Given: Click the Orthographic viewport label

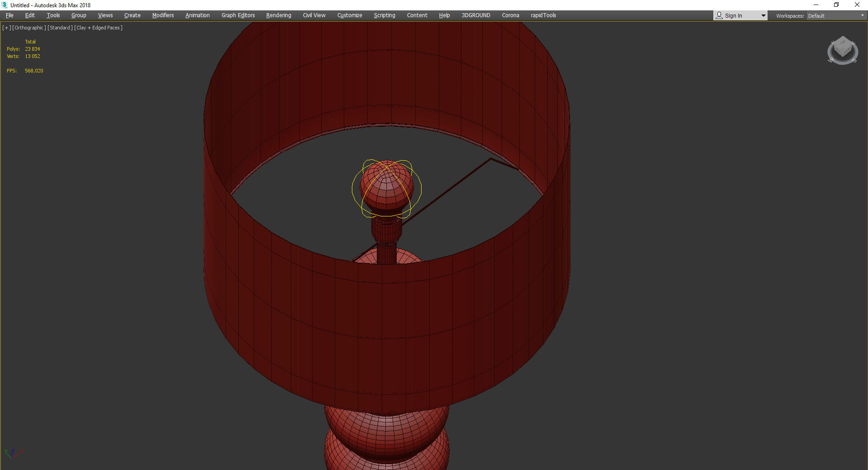Looking at the screenshot, I should tap(29, 28).
